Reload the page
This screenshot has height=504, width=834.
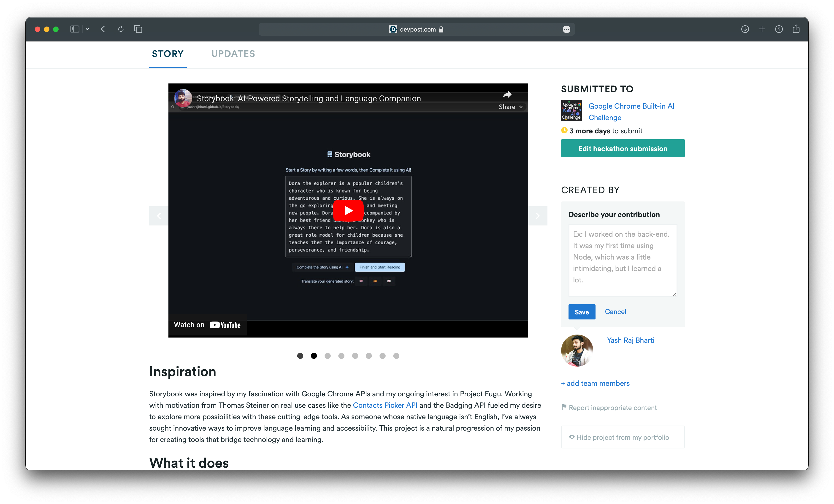pyautogui.click(x=120, y=29)
